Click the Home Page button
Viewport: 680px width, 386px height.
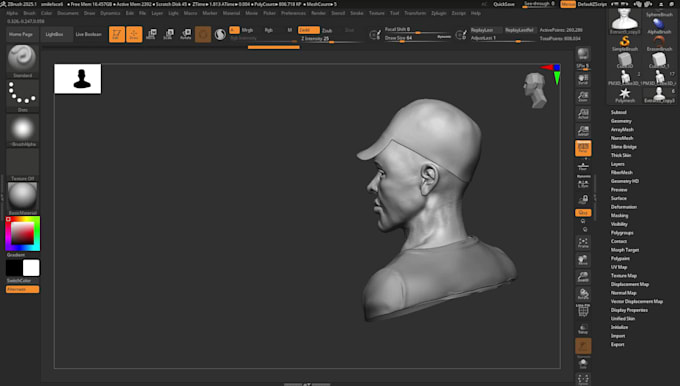tap(21, 34)
